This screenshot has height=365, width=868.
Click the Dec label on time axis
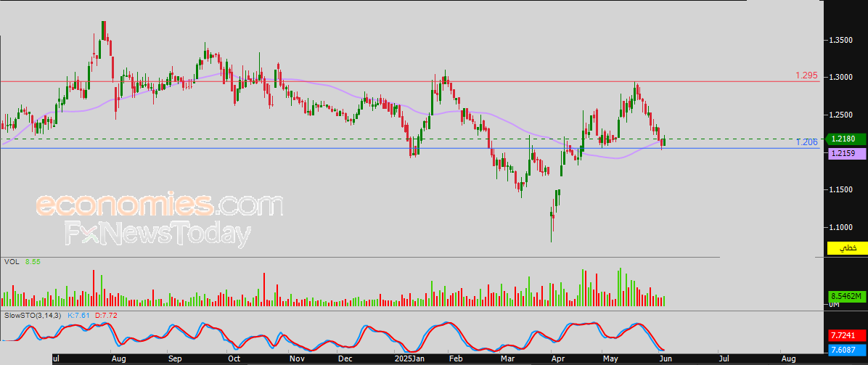[346, 359]
